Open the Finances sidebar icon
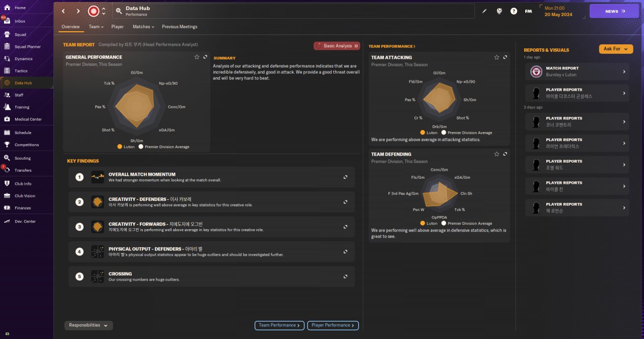The height and width of the screenshot is (339, 644). (7, 208)
